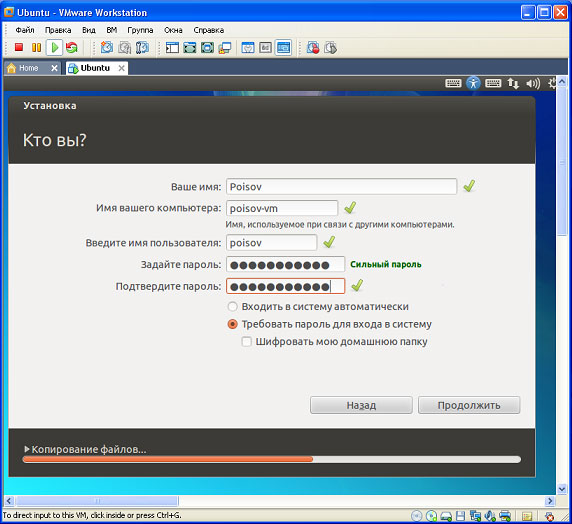The image size is (572, 524).
Task: Open the Файл menu
Action: tap(24, 30)
